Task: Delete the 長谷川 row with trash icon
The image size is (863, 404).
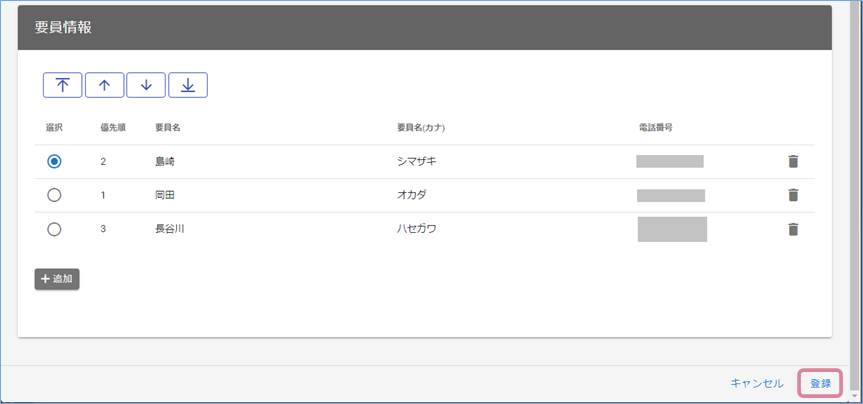Action: point(793,229)
